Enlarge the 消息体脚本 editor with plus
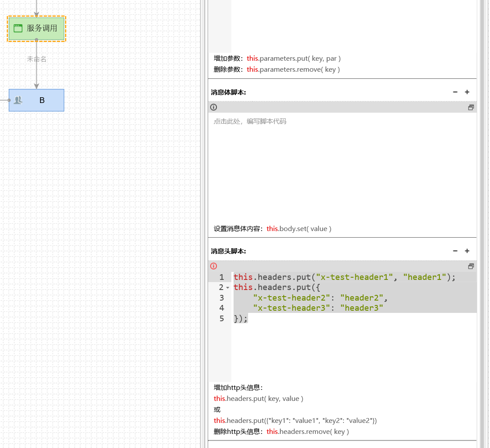 [467, 92]
